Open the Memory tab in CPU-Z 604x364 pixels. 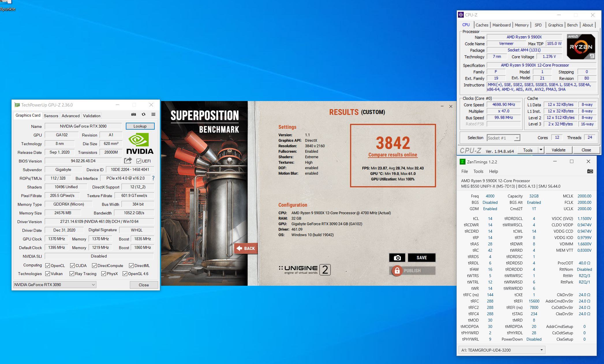point(521,25)
